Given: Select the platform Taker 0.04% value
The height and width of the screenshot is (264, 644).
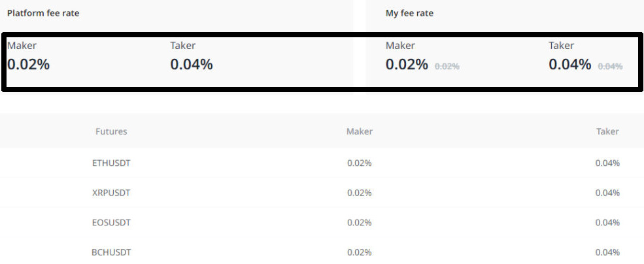Looking at the screenshot, I should click(x=192, y=65).
